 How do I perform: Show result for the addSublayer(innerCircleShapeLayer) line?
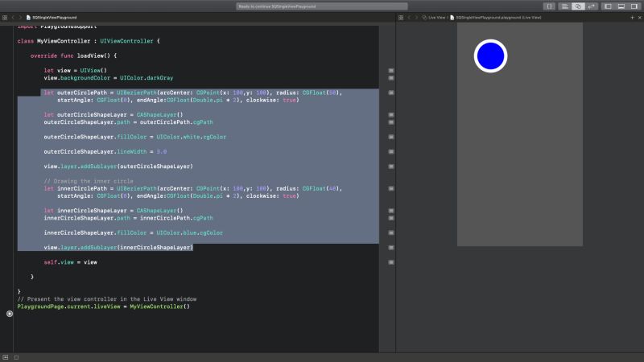pyautogui.click(x=391, y=248)
